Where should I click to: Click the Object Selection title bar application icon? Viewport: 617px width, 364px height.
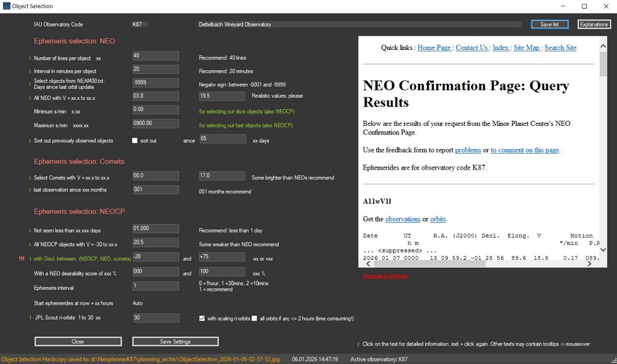(6, 6)
